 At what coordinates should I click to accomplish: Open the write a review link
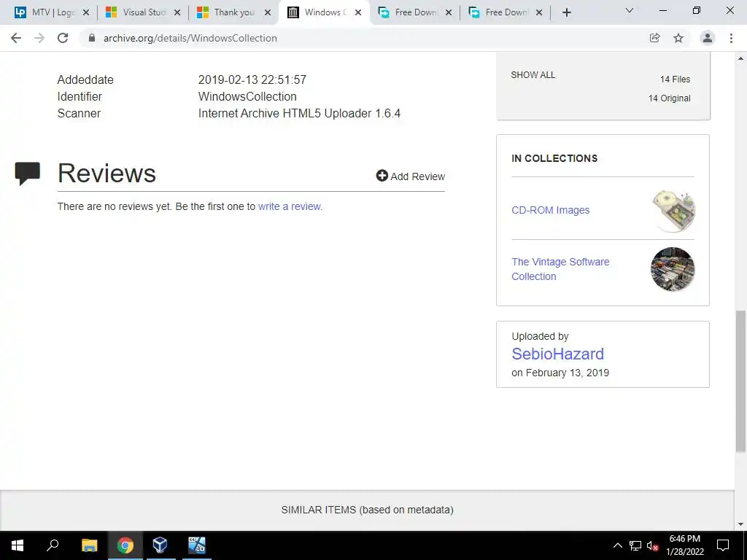290,206
